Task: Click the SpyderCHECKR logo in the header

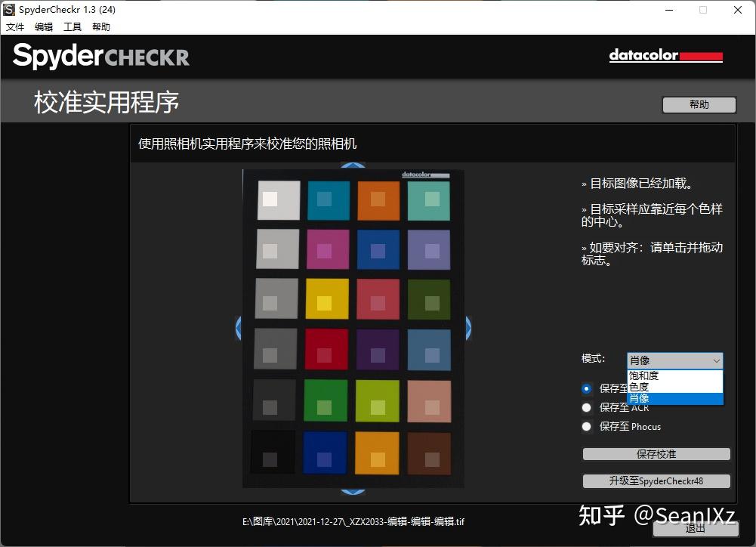Action: click(x=100, y=56)
